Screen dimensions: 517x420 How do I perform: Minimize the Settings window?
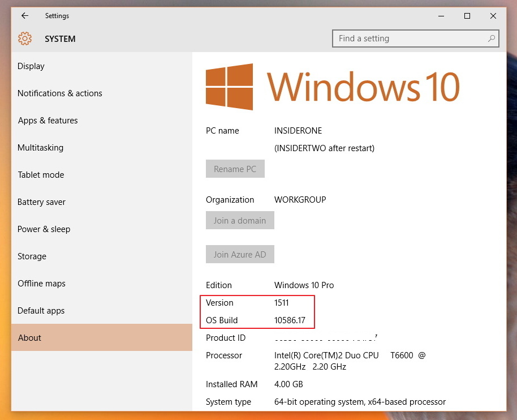[441, 16]
